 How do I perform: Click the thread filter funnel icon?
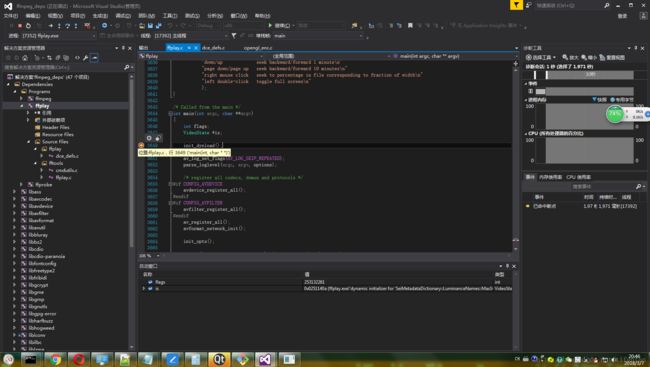click(x=234, y=36)
